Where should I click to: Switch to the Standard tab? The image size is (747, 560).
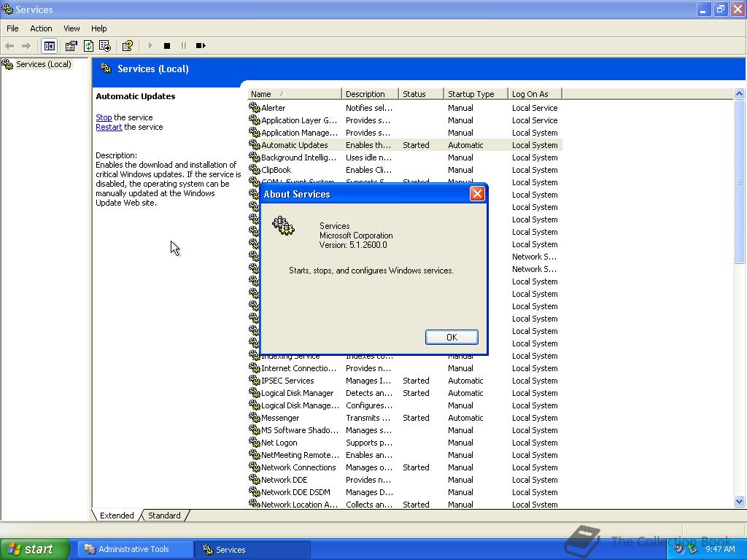coord(164,516)
